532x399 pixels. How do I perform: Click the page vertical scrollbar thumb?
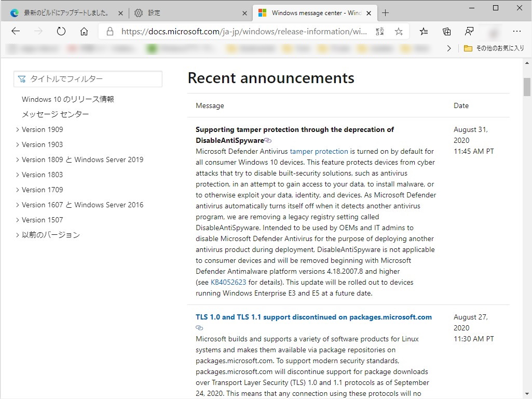pyautogui.click(x=527, y=87)
